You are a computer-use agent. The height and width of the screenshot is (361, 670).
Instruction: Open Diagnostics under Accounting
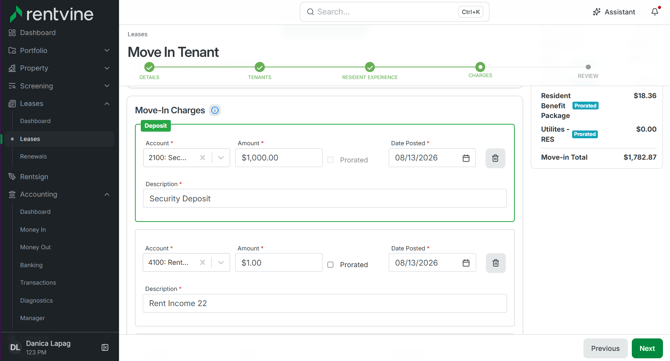36,301
